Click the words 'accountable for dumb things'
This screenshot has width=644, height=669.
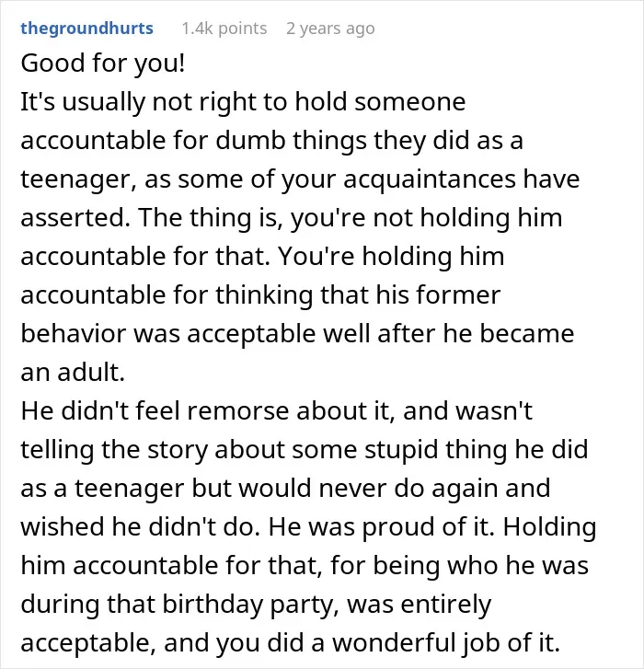[193, 141]
